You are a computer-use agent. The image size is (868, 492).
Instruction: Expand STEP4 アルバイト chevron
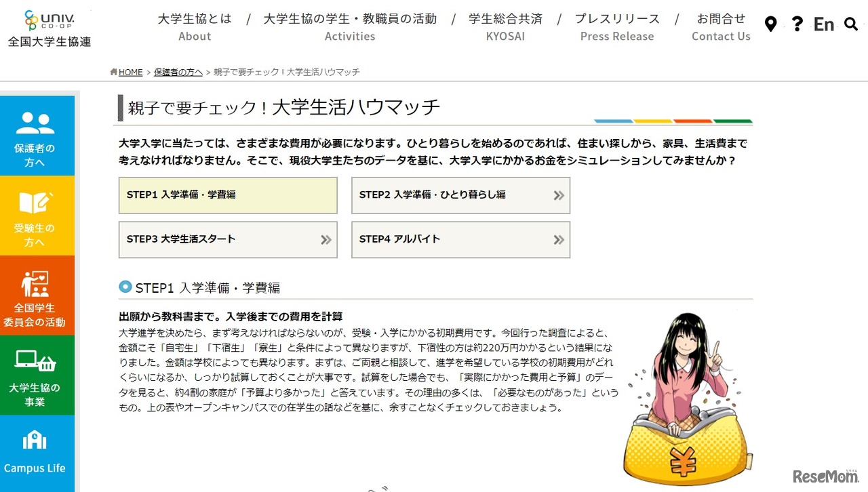[559, 239]
